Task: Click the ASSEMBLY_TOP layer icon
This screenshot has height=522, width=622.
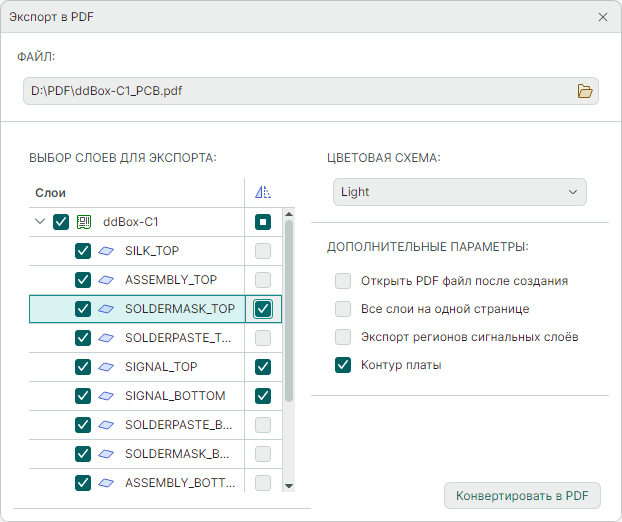Action: pos(106,280)
